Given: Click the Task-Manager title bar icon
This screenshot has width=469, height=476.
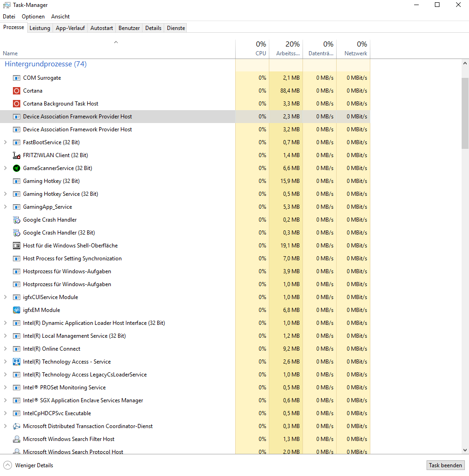Looking at the screenshot, I should click(6, 5).
